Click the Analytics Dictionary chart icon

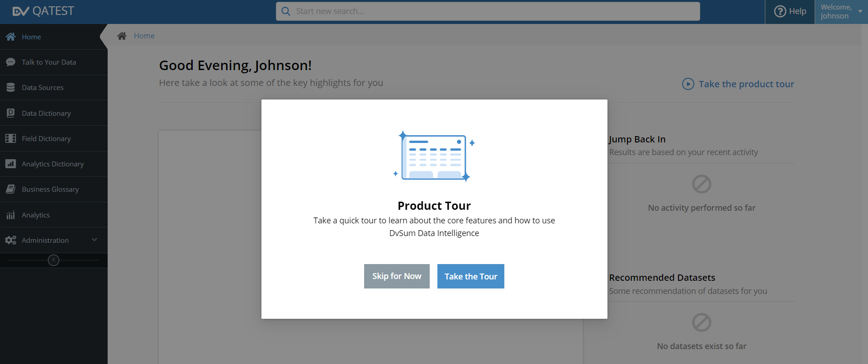coord(11,164)
